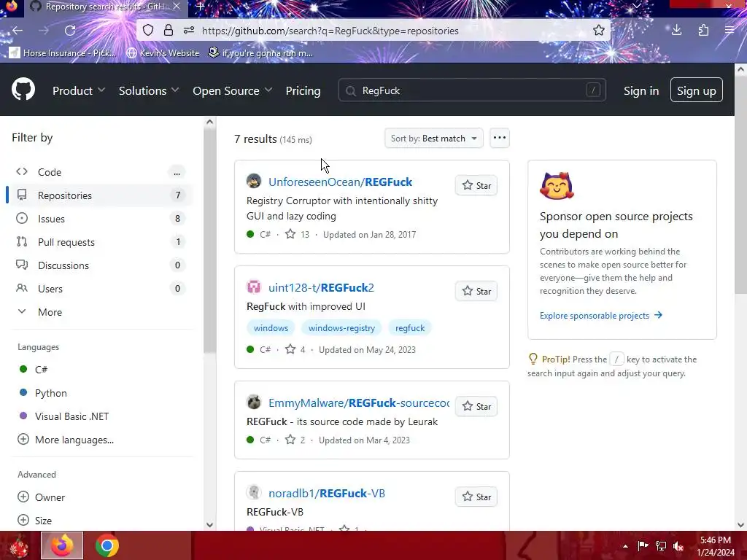Open UnforeseenOcean/REGFuck repository link
The width and height of the screenshot is (747, 560).
point(340,182)
